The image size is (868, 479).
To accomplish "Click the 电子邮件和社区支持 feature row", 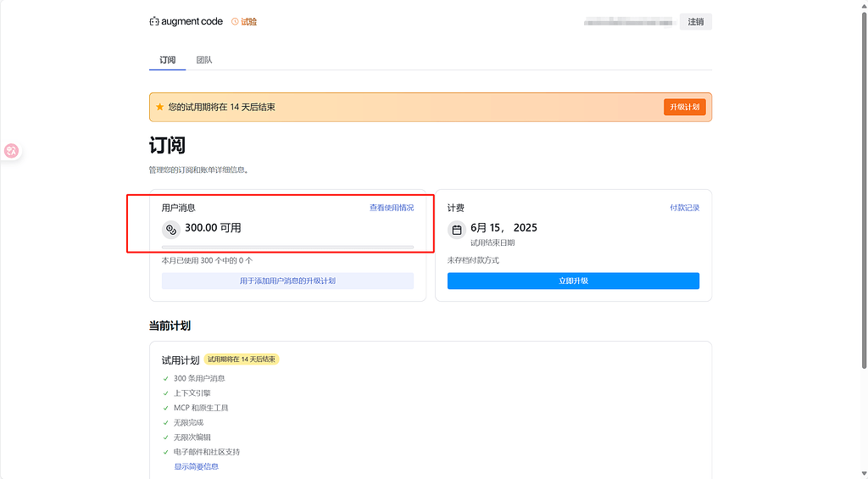I will 207,452.
